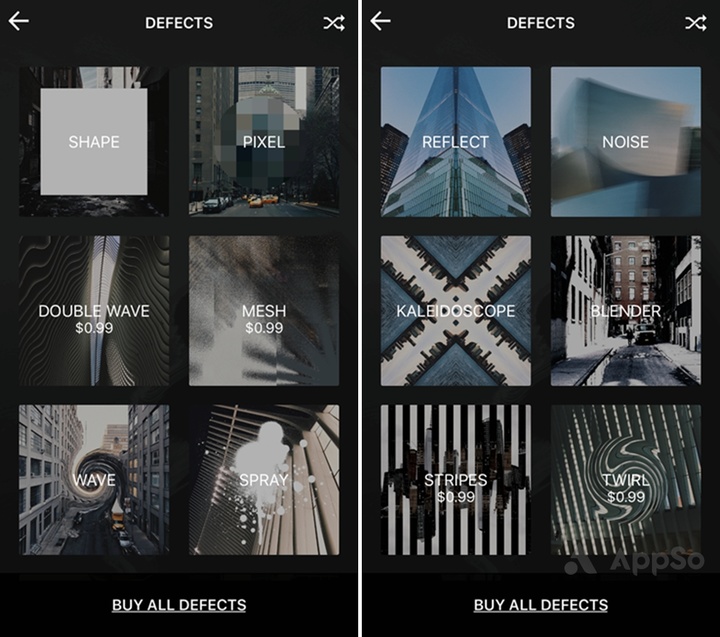Open the DOUBLE WAVE $0.99 effect

pos(94,311)
